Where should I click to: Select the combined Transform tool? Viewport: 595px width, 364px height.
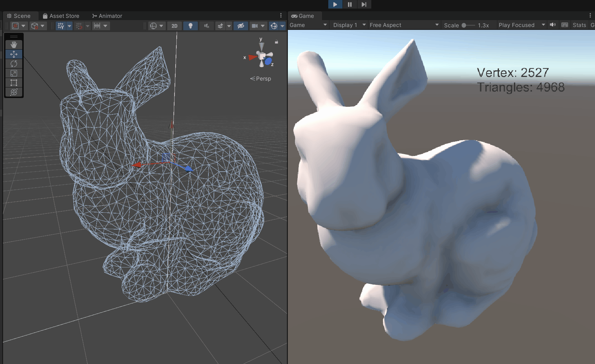click(x=14, y=92)
